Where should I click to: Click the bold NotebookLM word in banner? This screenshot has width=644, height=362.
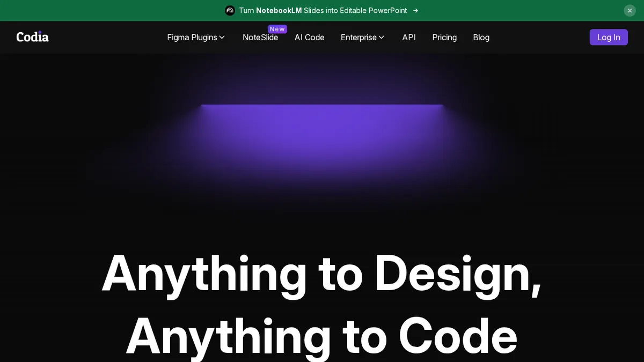click(x=279, y=11)
